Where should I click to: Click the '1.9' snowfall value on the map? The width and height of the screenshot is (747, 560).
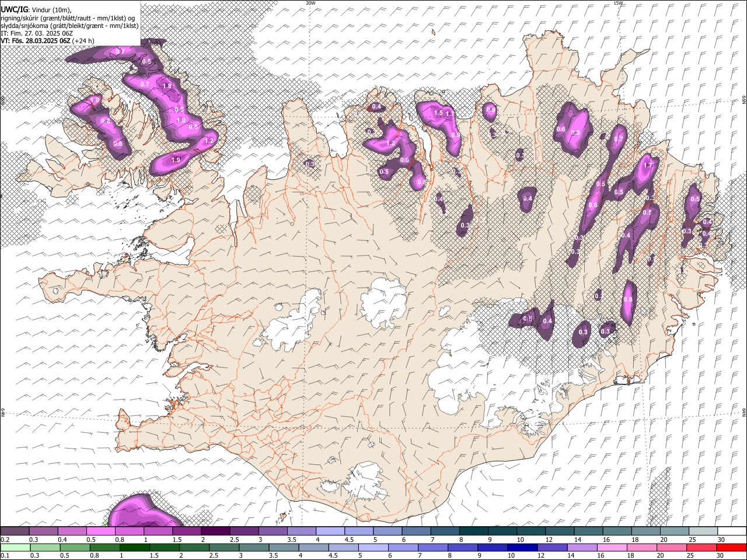tap(176, 160)
